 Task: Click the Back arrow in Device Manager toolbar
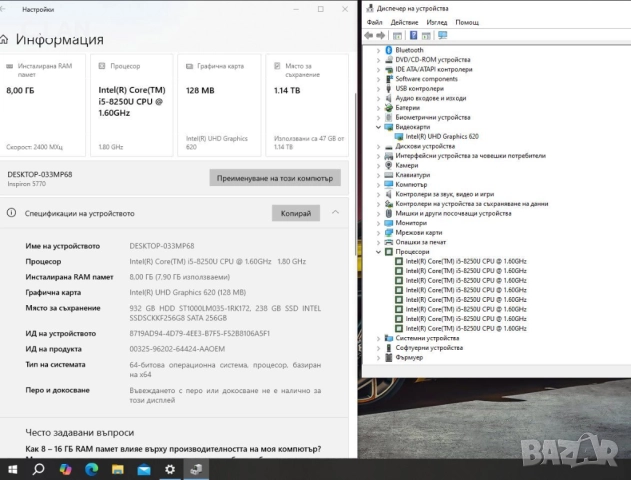(369, 35)
